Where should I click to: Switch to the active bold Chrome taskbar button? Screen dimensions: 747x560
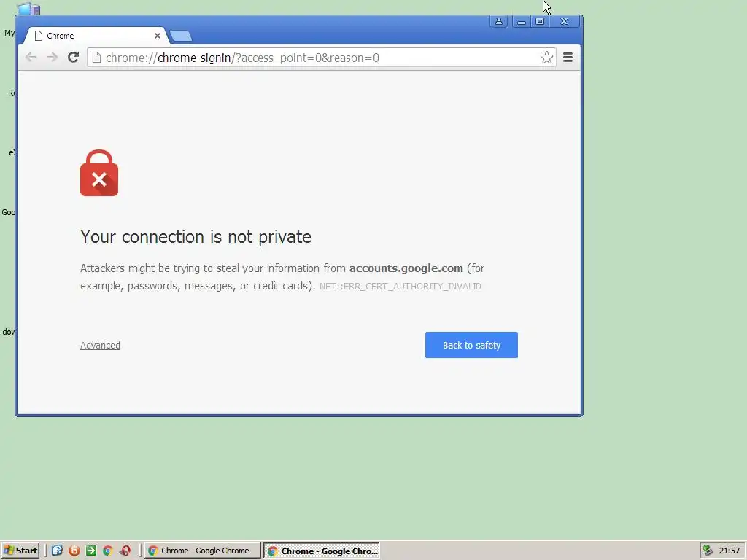pos(322,551)
